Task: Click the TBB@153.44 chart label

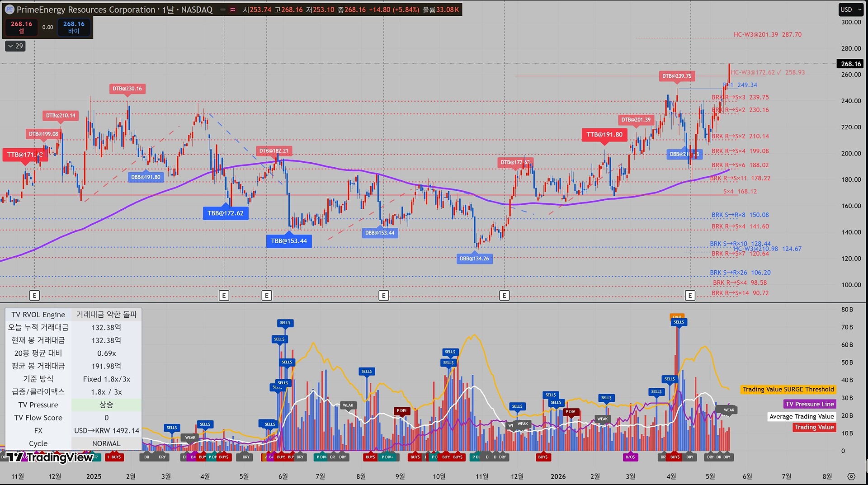Action: [289, 241]
